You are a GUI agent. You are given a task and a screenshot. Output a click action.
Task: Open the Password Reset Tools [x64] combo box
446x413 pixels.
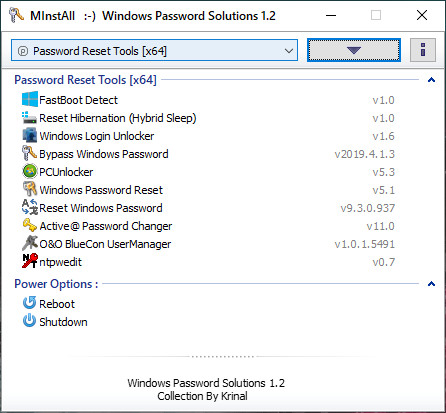point(154,51)
